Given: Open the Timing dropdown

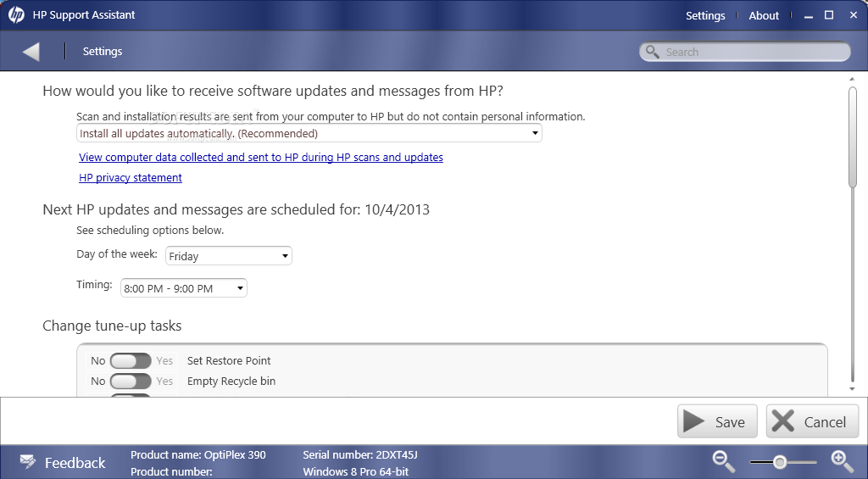Looking at the screenshot, I should 184,288.
